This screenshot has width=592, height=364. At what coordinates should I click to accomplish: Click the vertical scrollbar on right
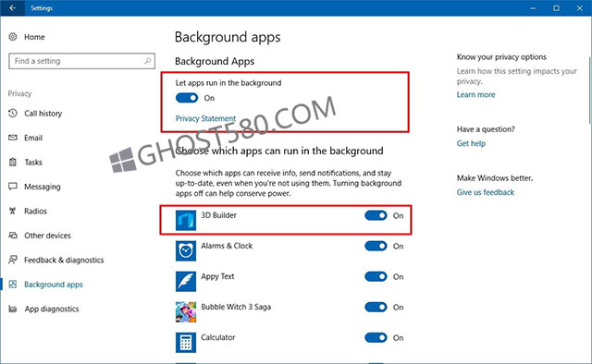point(590,90)
